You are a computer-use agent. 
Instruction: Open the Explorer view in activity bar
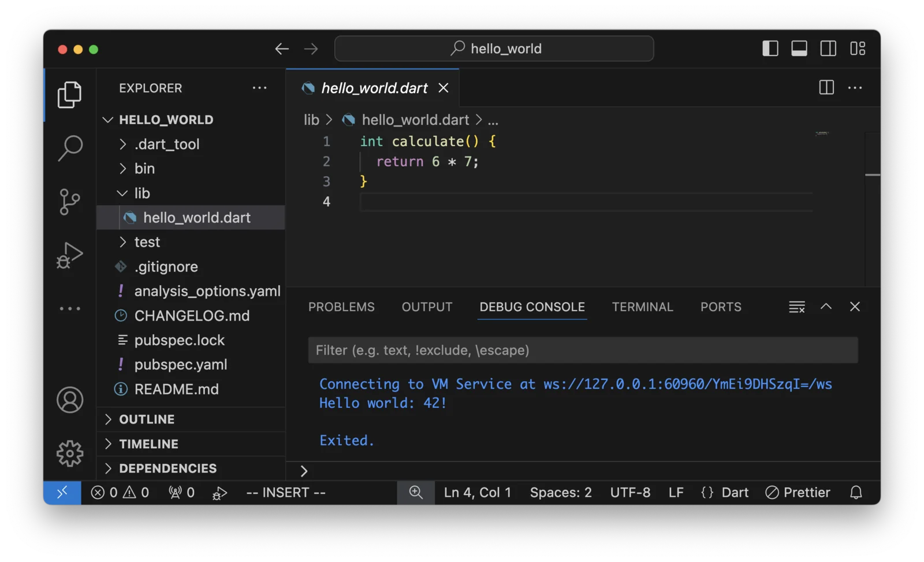pyautogui.click(x=70, y=95)
